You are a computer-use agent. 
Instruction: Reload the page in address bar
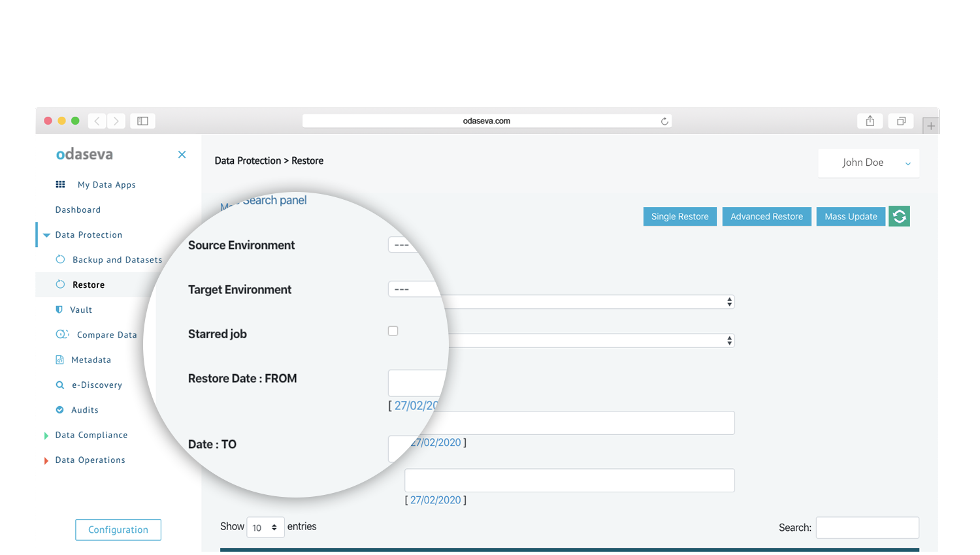pos(664,121)
